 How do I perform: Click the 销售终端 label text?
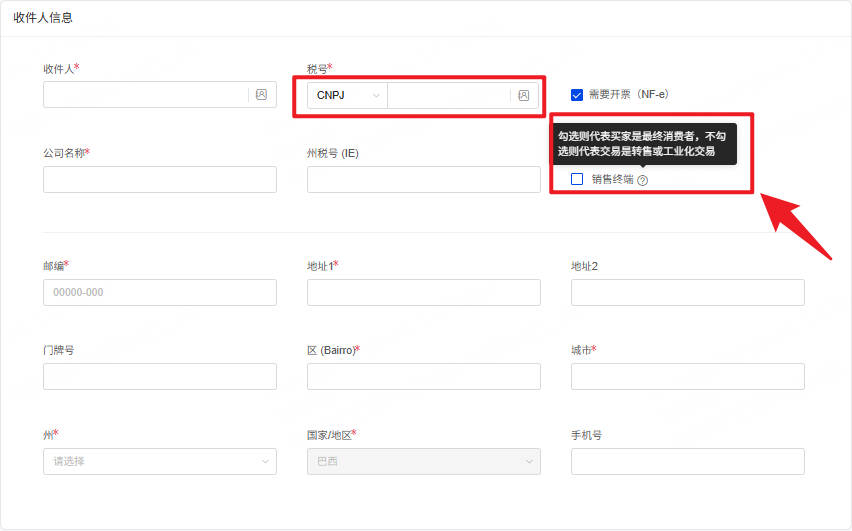(612, 179)
